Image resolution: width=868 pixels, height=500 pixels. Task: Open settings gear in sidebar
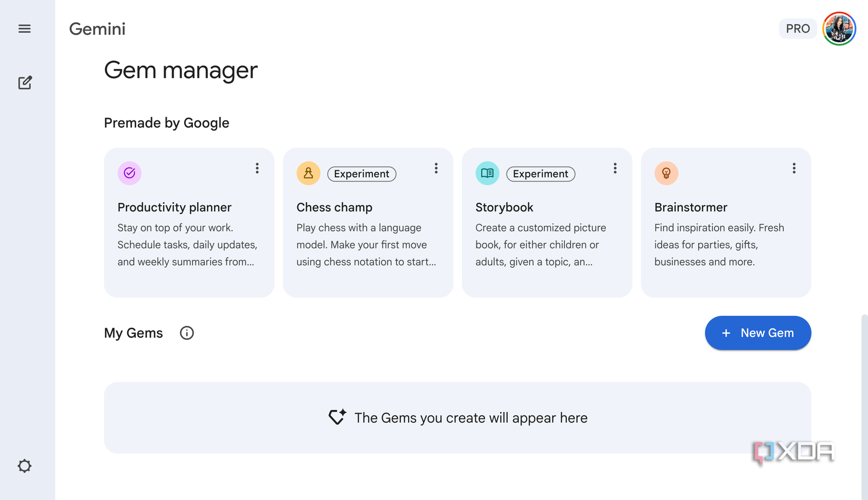point(24,466)
